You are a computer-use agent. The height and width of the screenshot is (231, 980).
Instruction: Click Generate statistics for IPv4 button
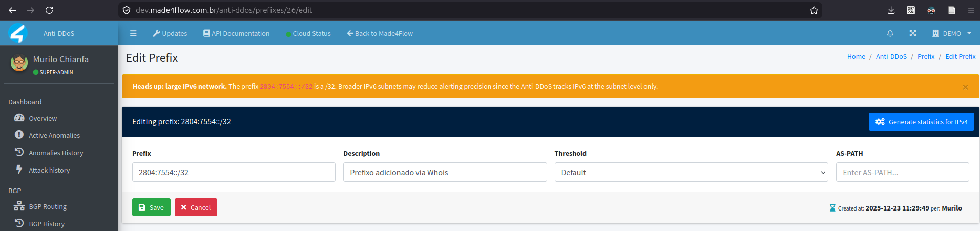[921, 122]
